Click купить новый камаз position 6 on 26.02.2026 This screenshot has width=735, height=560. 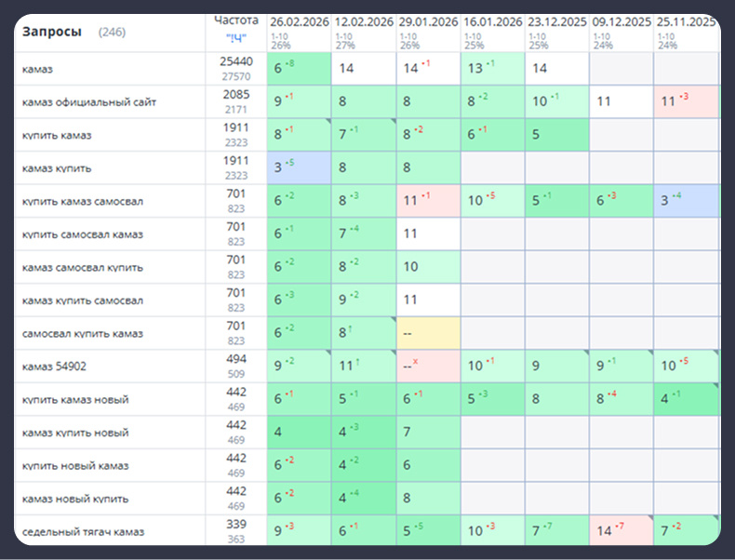[299, 465]
